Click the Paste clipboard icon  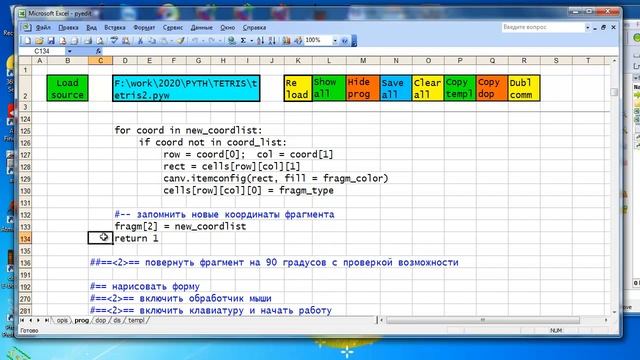163,40
